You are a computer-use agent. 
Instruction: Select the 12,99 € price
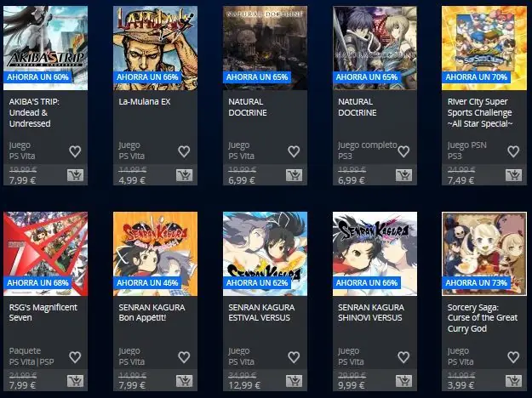click(244, 386)
